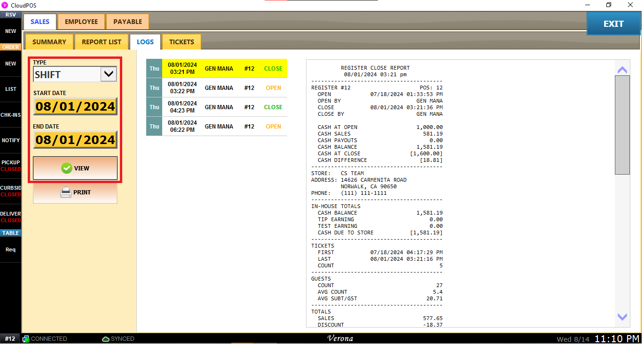The height and width of the screenshot is (345, 644).
Task: Click the down chevron in report panel
Action: [622, 317]
